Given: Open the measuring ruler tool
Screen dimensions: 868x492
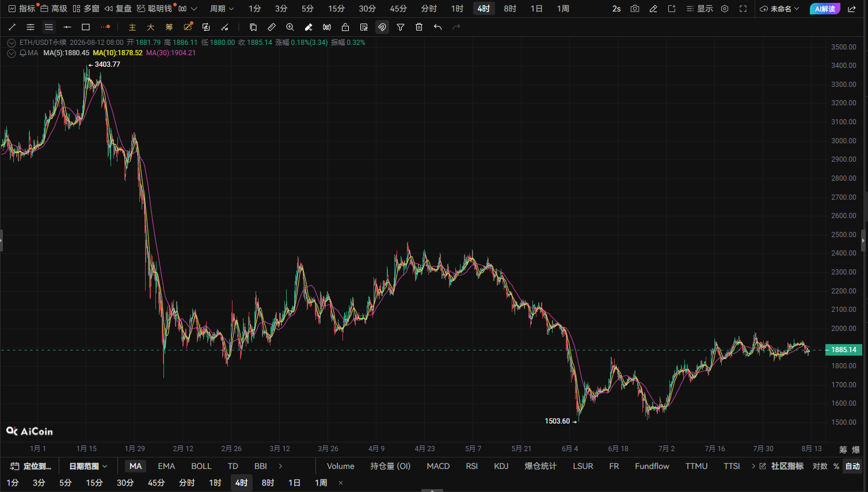Looking at the screenshot, I should point(272,27).
